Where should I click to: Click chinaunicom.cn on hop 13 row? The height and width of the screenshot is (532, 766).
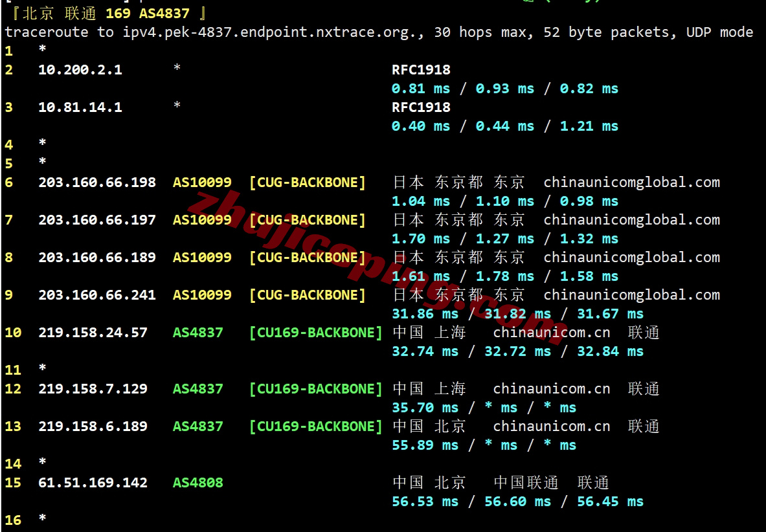coord(552,427)
